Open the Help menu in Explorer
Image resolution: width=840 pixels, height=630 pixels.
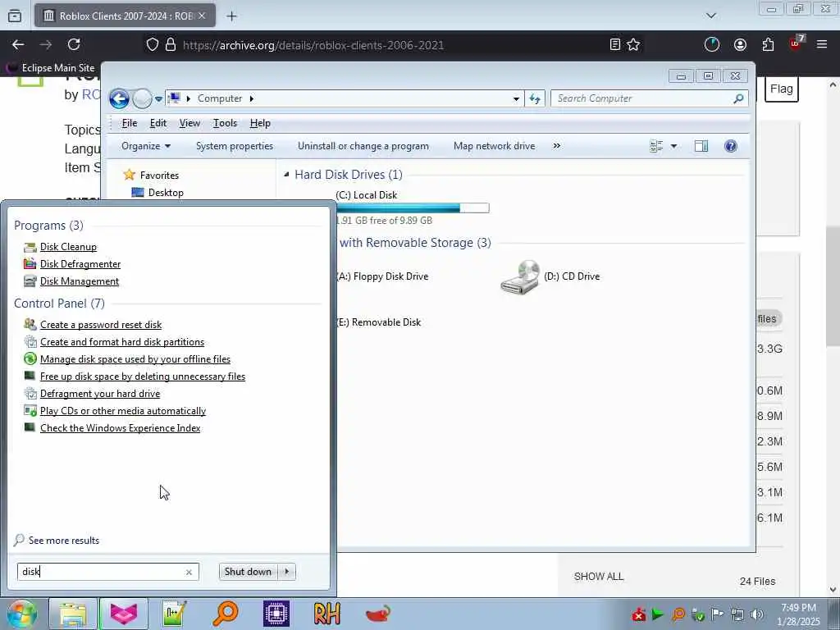[260, 123]
